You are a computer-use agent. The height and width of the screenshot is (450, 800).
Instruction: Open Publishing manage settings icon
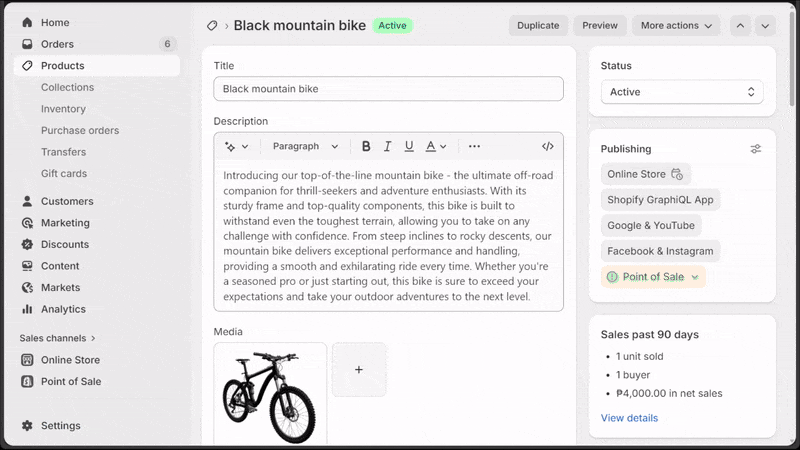coord(756,149)
